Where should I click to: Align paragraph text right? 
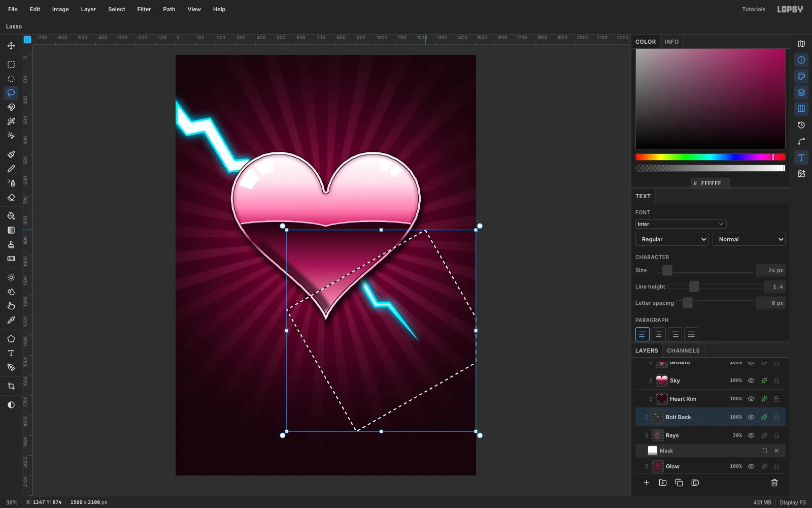(674, 334)
